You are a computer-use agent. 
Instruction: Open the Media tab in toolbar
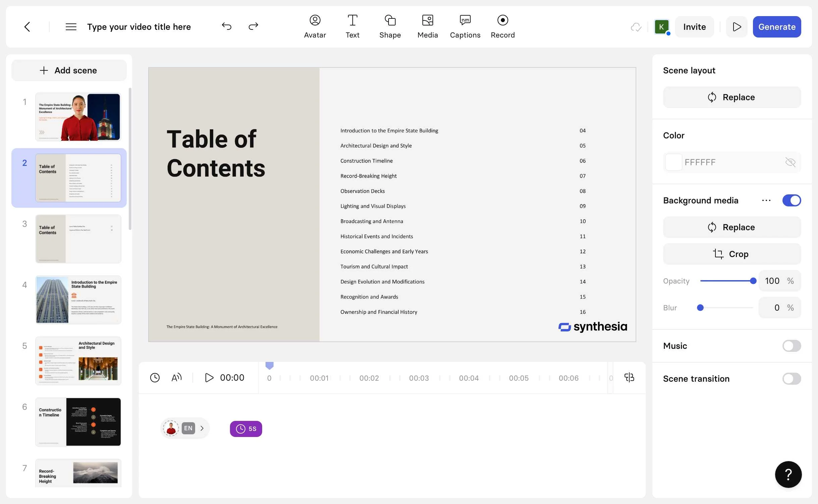click(427, 26)
